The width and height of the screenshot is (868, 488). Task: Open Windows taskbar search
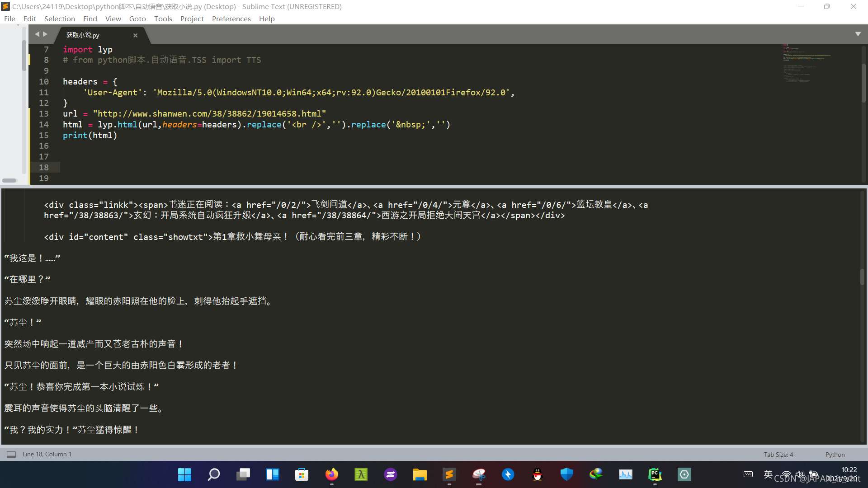click(214, 474)
